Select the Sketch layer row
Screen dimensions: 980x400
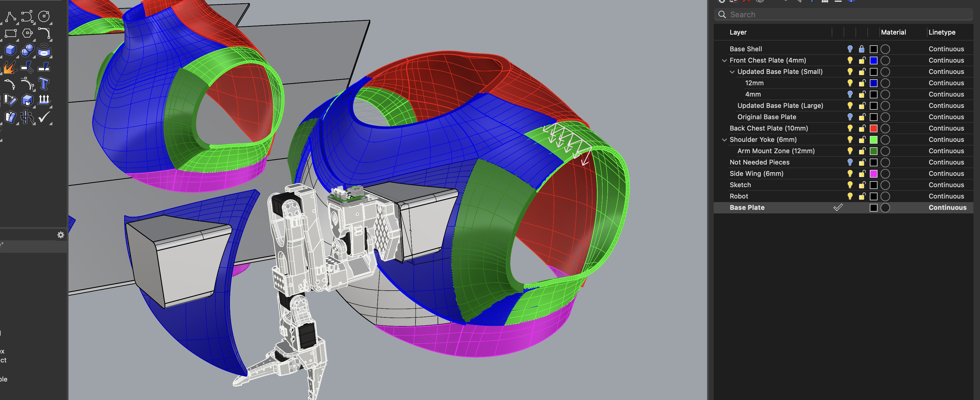pyautogui.click(x=740, y=185)
